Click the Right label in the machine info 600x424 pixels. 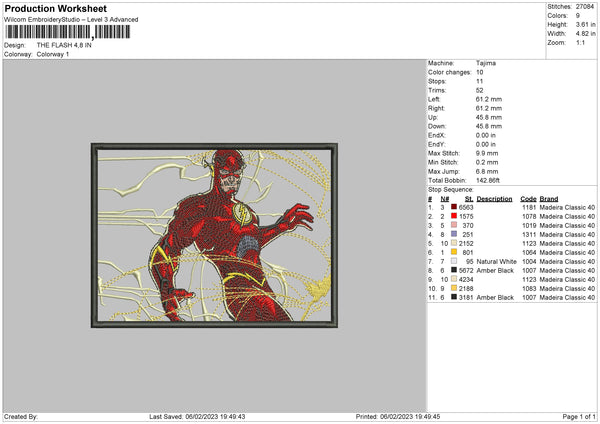(436, 108)
